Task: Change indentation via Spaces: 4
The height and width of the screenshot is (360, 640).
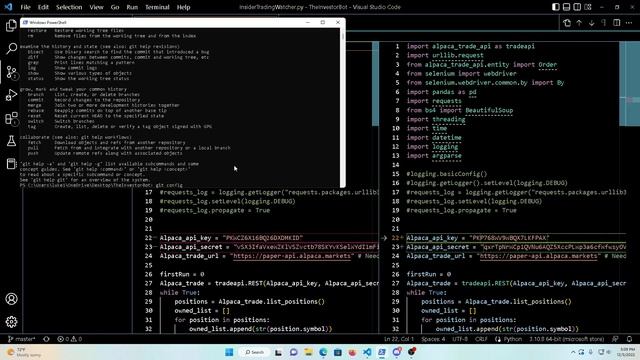Action: pyautogui.click(x=433, y=339)
